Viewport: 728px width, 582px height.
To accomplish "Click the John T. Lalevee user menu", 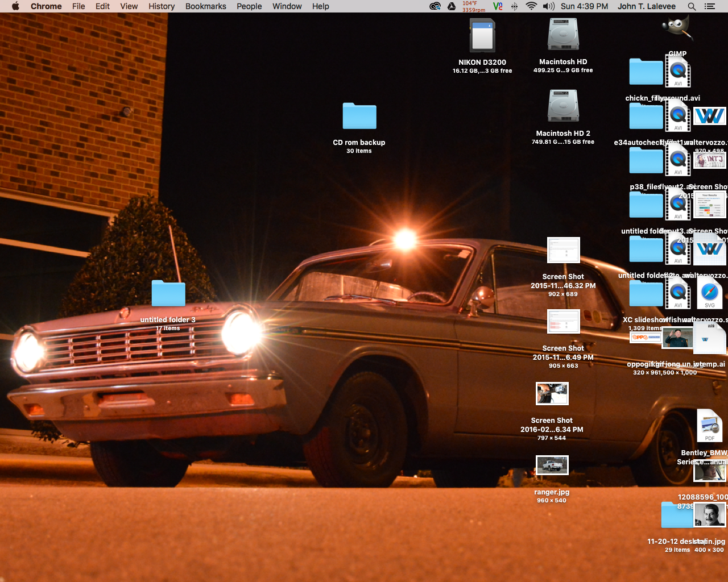I will 647,6.
